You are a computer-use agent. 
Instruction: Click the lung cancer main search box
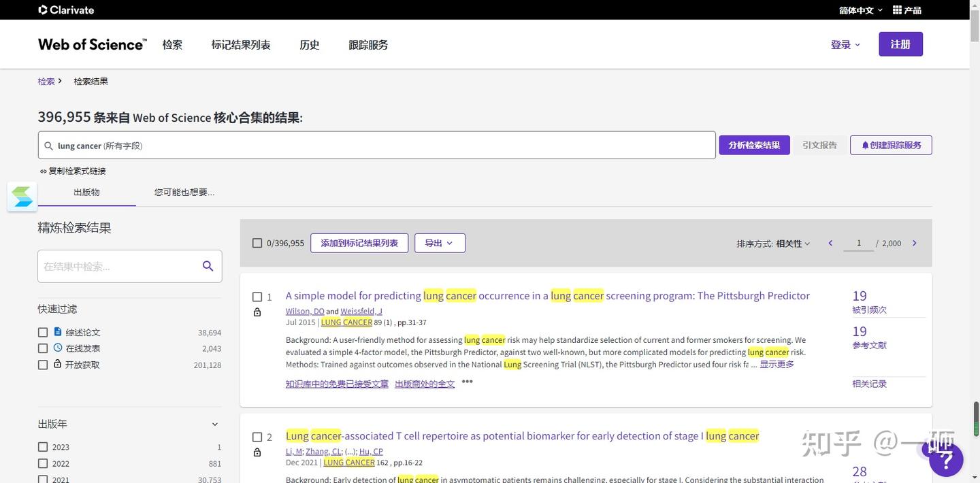(x=376, y=146)
